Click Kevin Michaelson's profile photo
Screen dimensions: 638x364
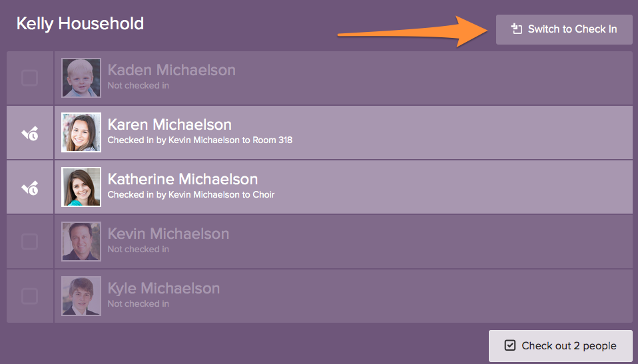coord(81,242)
